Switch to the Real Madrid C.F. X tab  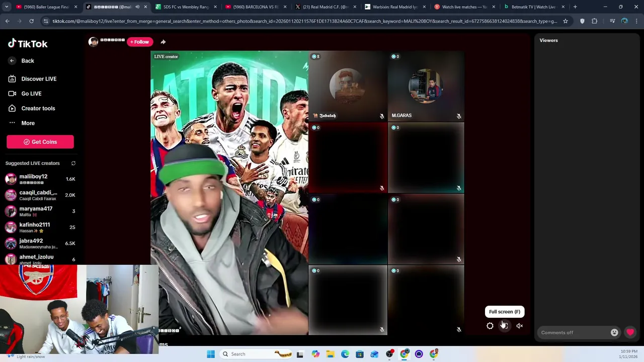coord(325,7)
